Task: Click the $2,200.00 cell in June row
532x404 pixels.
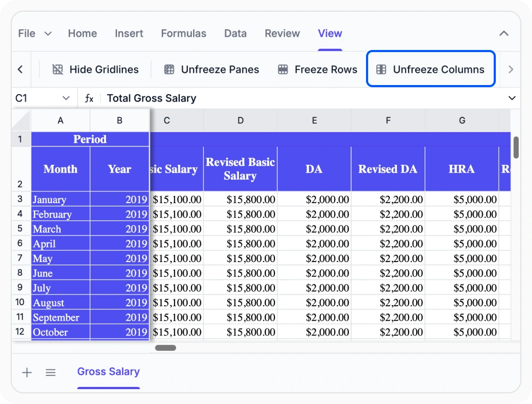Action: [x=388, y=273]
